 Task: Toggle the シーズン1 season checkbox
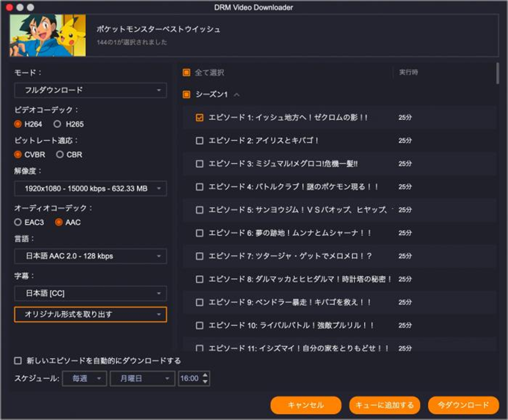click(186, 94)
